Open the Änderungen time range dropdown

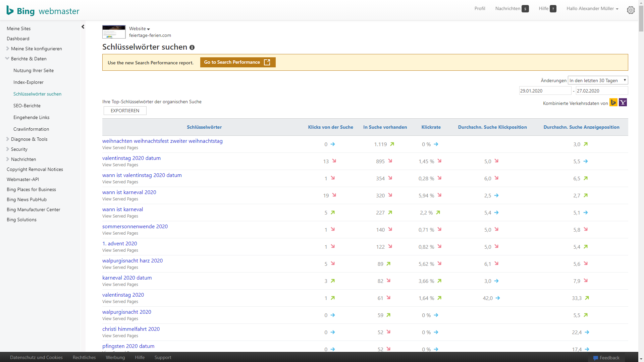point(598,80)
